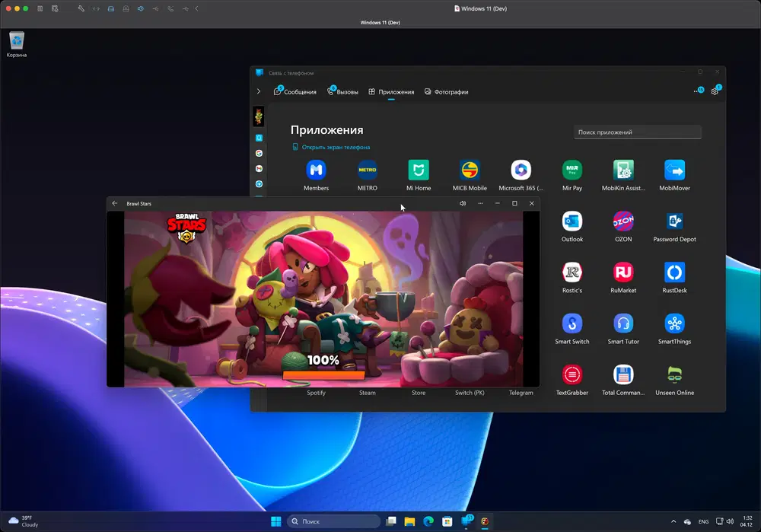
Task: Click the orange Brawl Stars loading bar
Action: point(323,374)
